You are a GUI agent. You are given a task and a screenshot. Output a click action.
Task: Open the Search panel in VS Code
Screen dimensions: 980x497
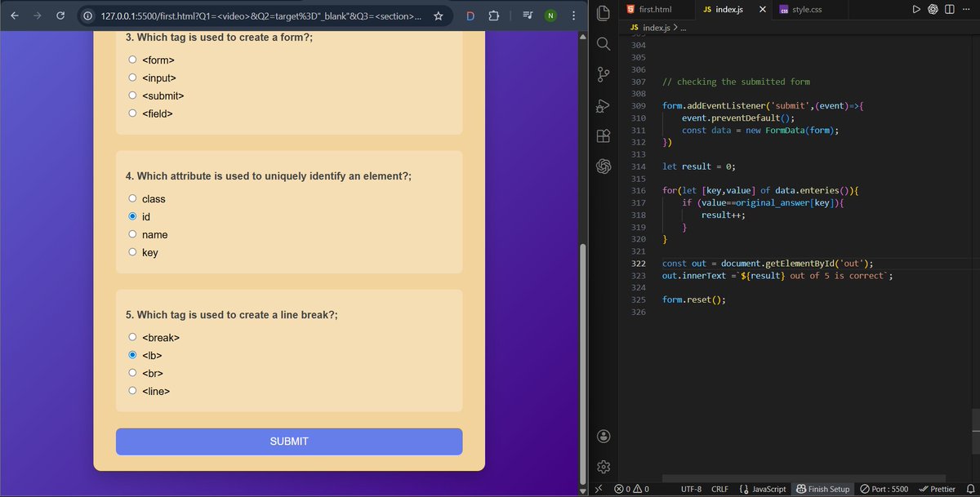603,44
